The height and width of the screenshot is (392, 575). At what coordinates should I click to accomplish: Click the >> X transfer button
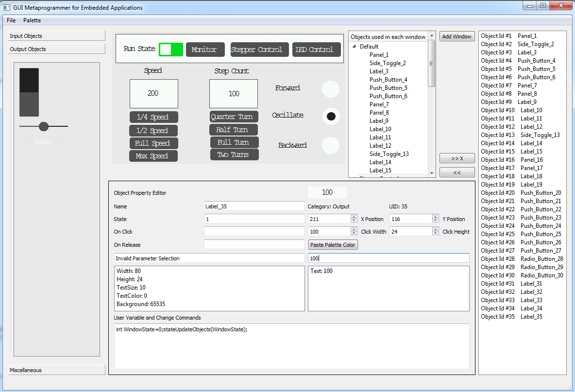(x=457, y=158)
